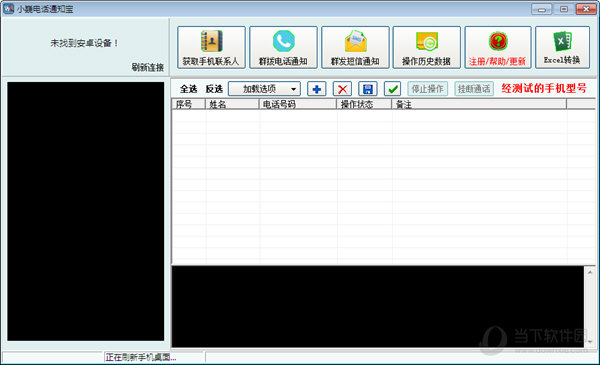Click 全选 select all
Viewport: 600px width, 365px height.
coord(189,89)
